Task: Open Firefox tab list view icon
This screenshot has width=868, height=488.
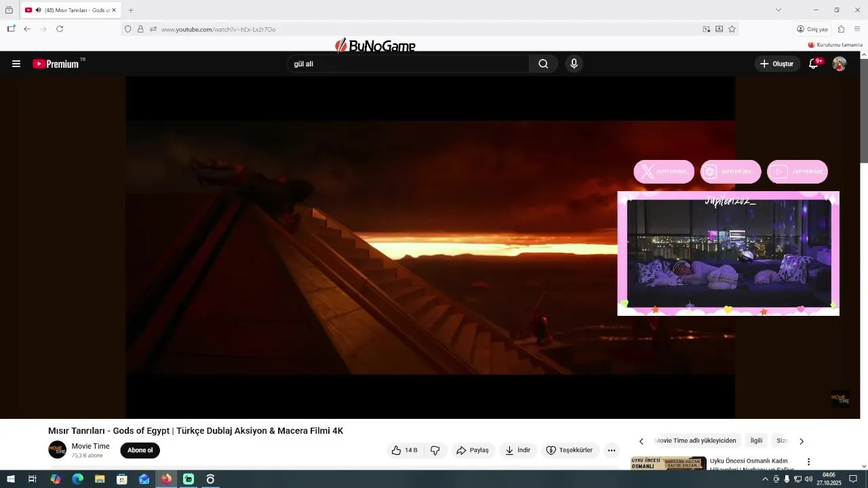Action: [9, 10]
